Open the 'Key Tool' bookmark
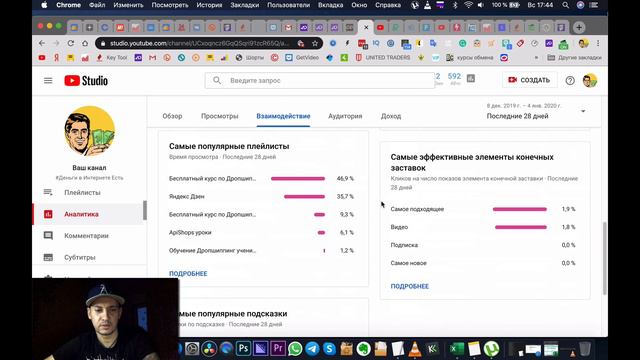The width and height of the screenshot is (640, 360). (x=112, y=58)
